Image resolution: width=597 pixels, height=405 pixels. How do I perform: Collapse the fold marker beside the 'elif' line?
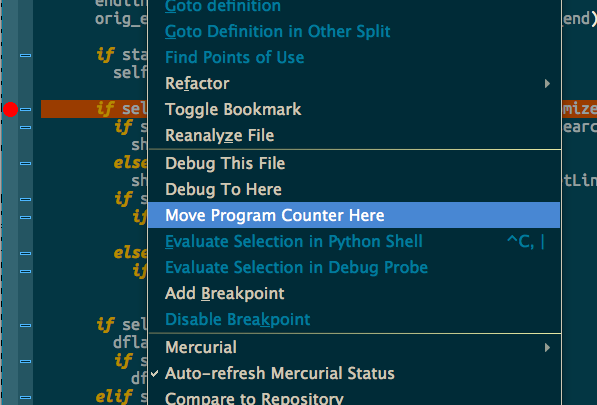pos(26,397)
